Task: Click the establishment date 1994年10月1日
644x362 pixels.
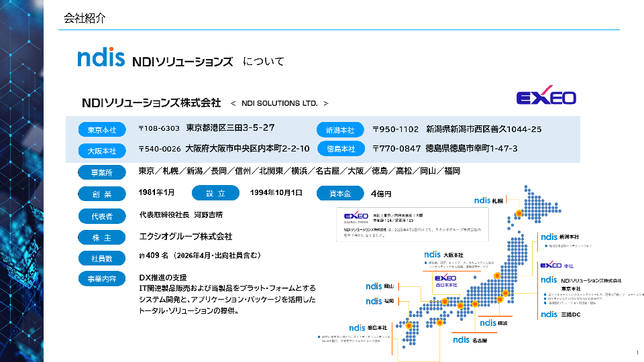Action: (x=276, y=193)
